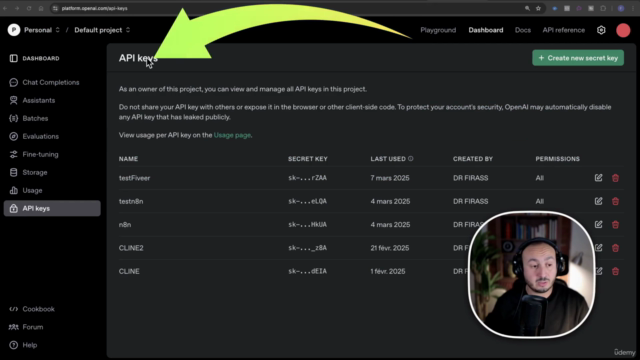Click the P organization avatar
The image size is (640, 360).
(x=14, y=30)
